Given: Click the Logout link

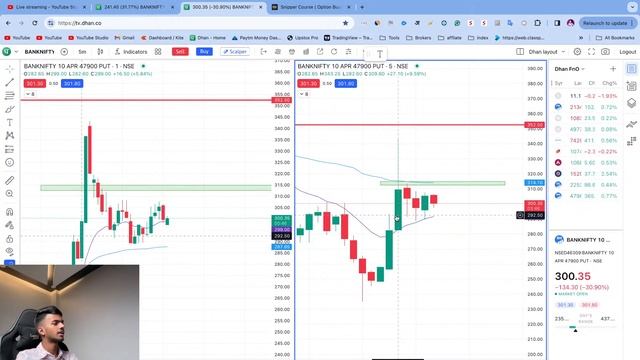Looking at the screenshot, I should 627,52.
